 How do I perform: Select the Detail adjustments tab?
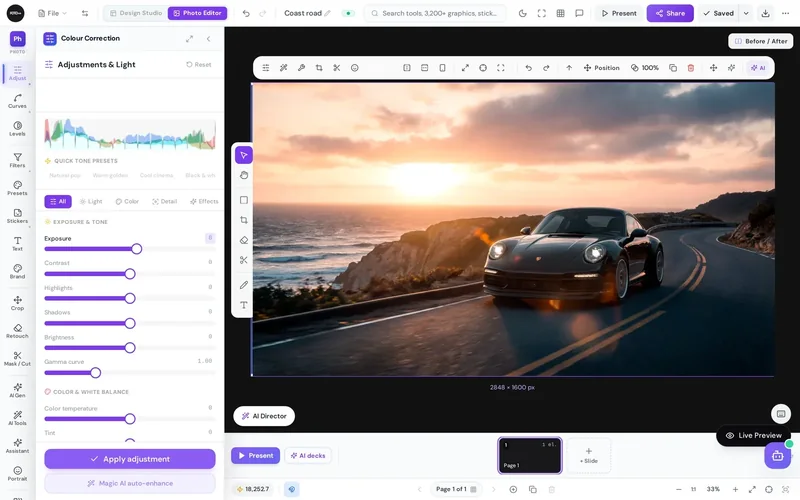click(164, 202)
